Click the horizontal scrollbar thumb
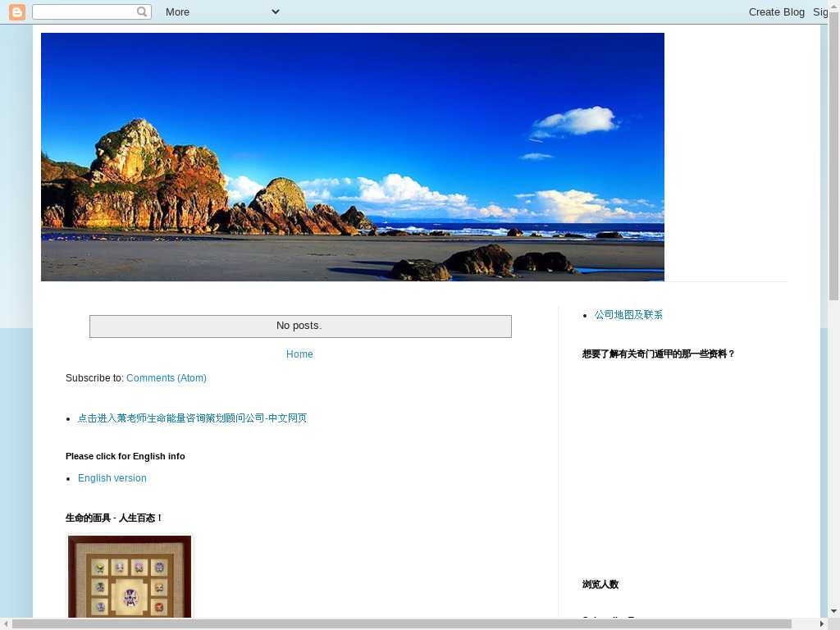Screen dimensions: 840x630 click(402, 624)
